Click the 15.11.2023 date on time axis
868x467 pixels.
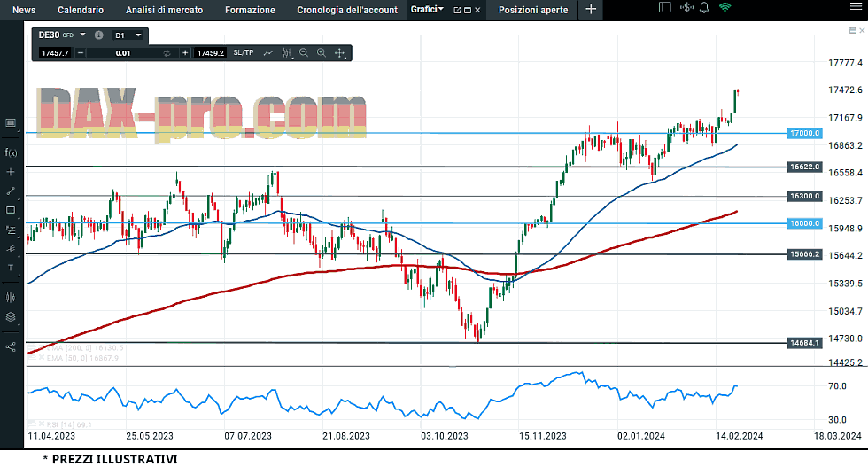pyautogui.click(x=542, y=436)
